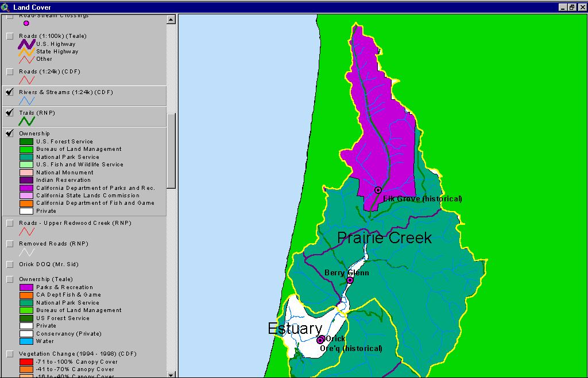Select the -41 to -70% Canopy Cover swatch
This screenshot has height=378, width=588.
(26, 369)
